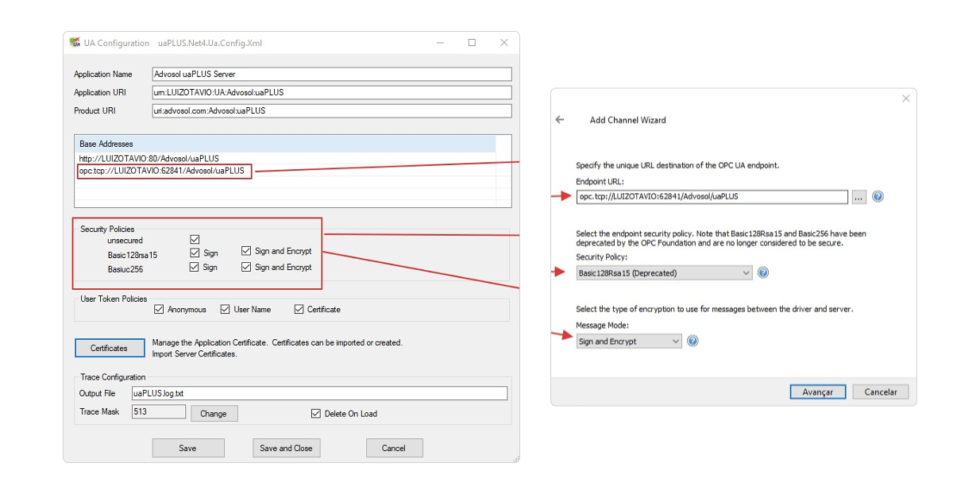This screenshot has height=494, width=980.
Task: Open the Message Mode dropdown
Action: [x=629, y=342]
